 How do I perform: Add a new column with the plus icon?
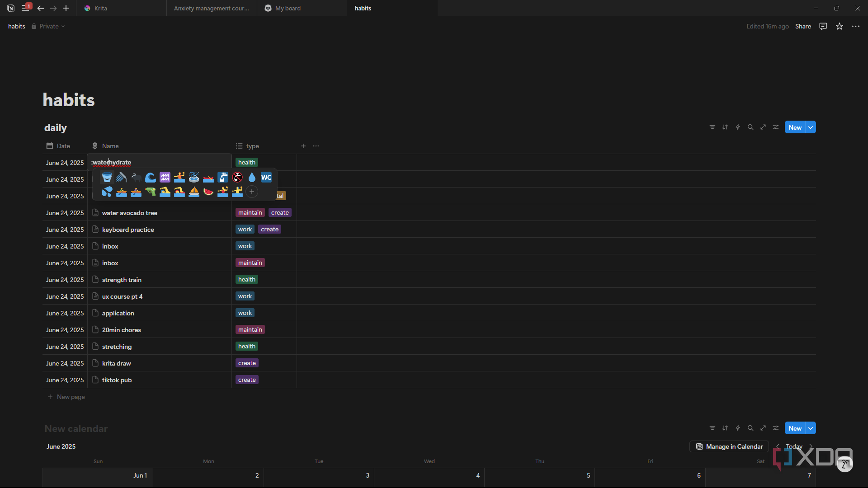(303, 146)
